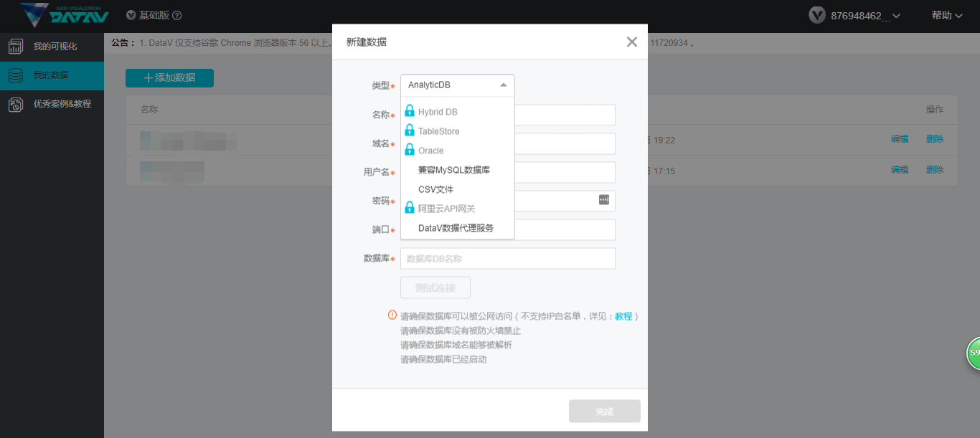Click the password reveal icon
980x438 pixels.
point(604,200)
